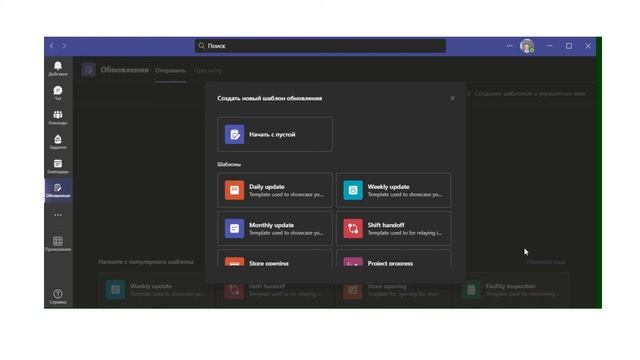Open Chat in the Teams sidebar
The width and height of the screenshot is (640, 360).
(58, 93)
